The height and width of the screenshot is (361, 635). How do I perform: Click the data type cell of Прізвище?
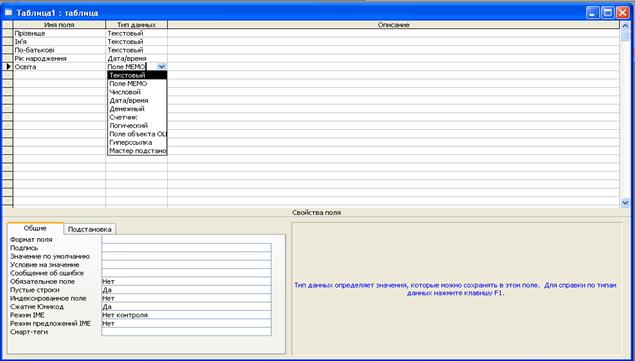[x=136, y=33]
